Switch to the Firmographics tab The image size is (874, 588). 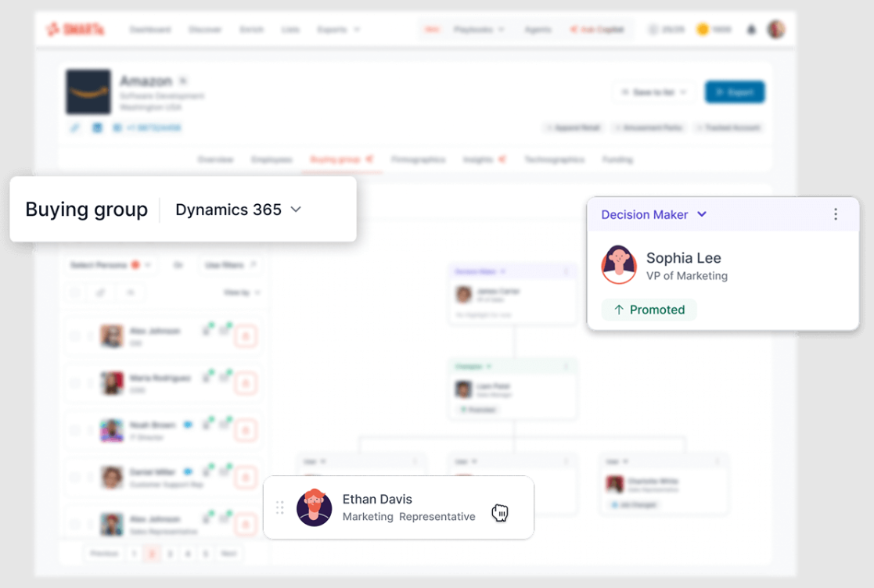pyautogui.click(x=418, y=160)
